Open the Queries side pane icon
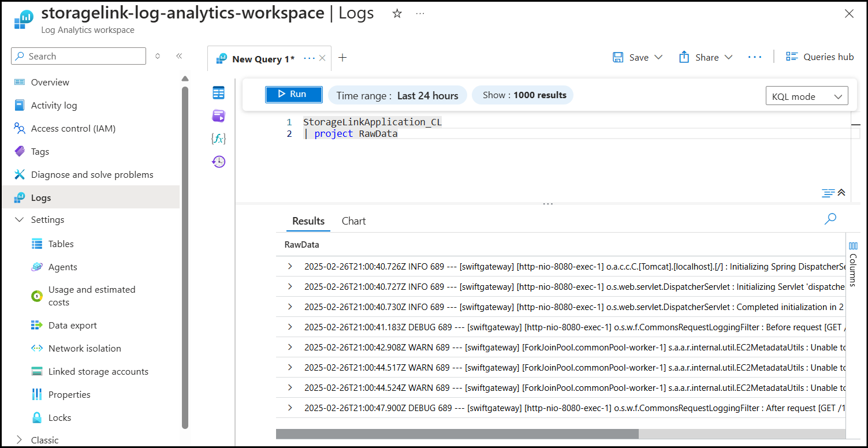Viewport: 868px width, 448px height. tap(218, 116)
